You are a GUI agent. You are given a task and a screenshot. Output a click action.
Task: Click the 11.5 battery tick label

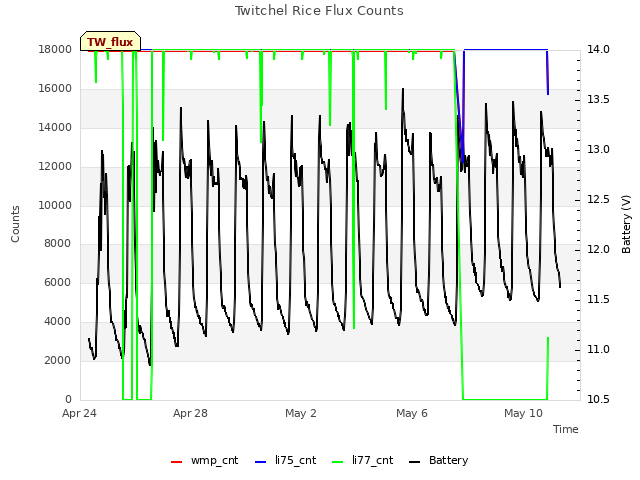coord(598,300)
